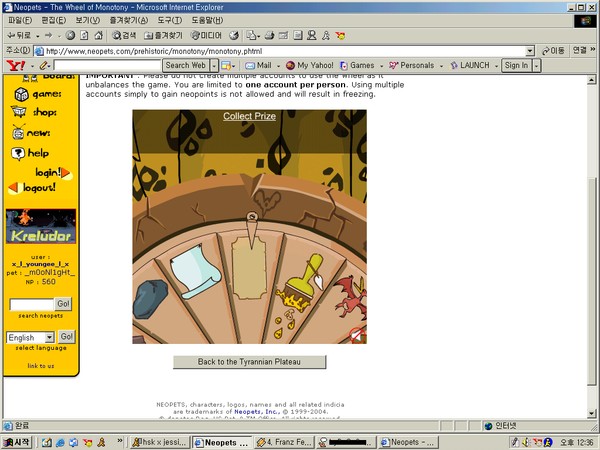Screen dimensions: 600x450
Task: Click the Neopets help question icon
Action: pyautogui.click(x=18, y=153)
